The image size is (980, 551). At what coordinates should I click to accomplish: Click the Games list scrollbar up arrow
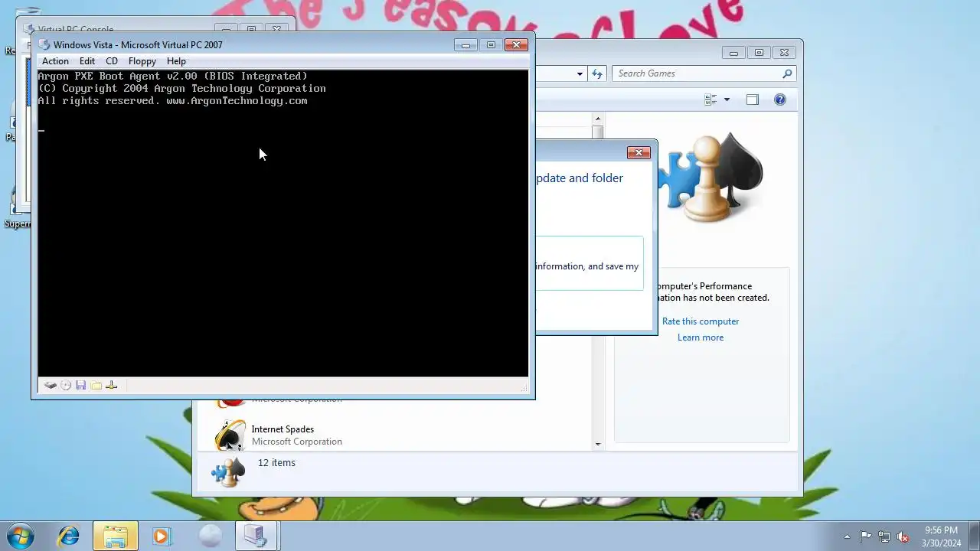click(598, 119)
